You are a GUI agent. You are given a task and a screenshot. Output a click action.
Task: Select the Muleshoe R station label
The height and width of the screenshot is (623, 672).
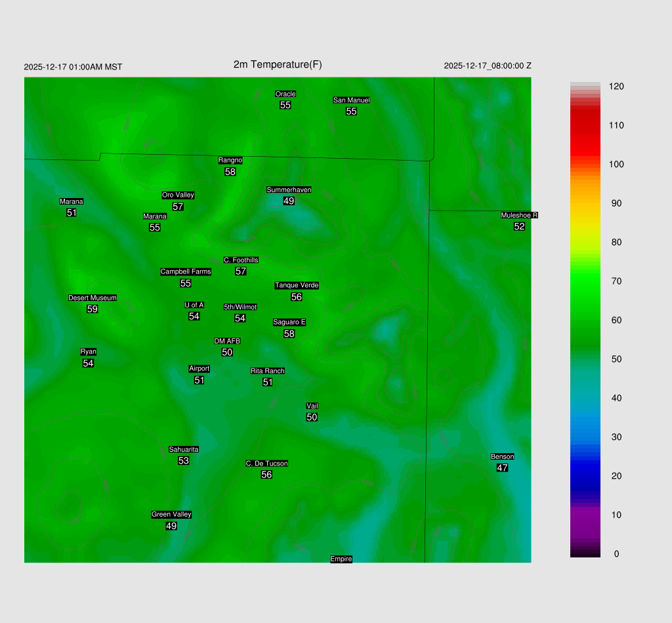519,215
